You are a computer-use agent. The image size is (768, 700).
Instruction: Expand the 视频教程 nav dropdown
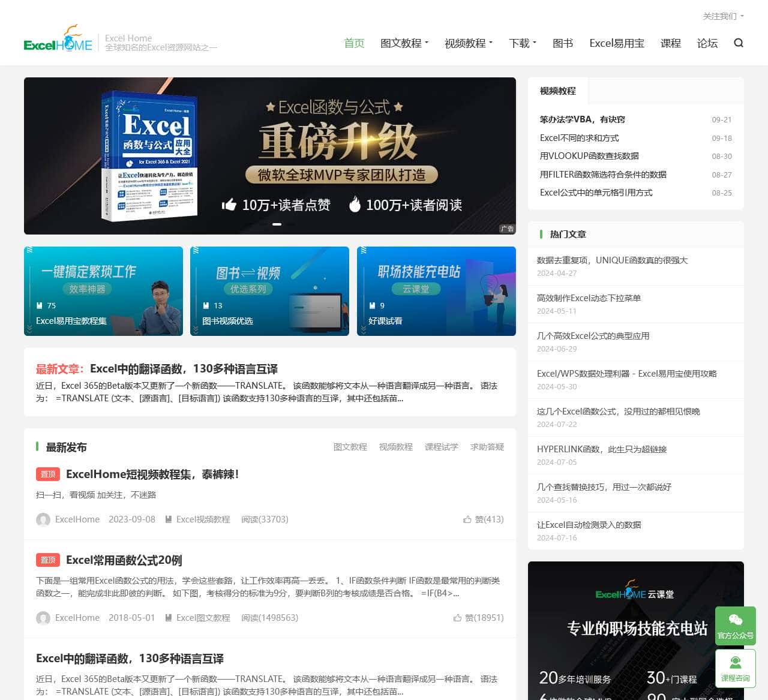point(469,43)
